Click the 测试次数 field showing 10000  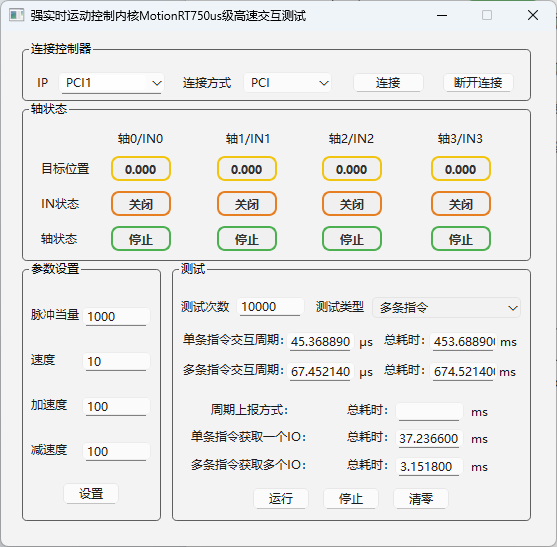pos(270,307)
